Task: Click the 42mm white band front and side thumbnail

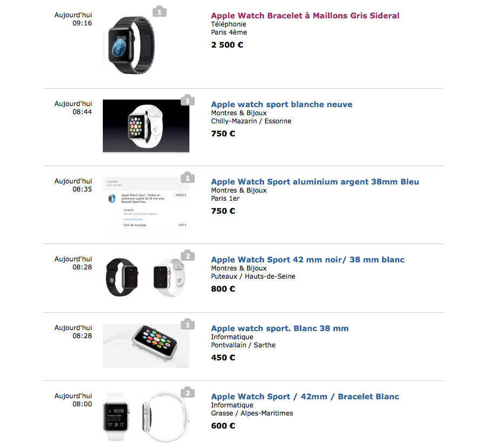Action: pos(146,417)
